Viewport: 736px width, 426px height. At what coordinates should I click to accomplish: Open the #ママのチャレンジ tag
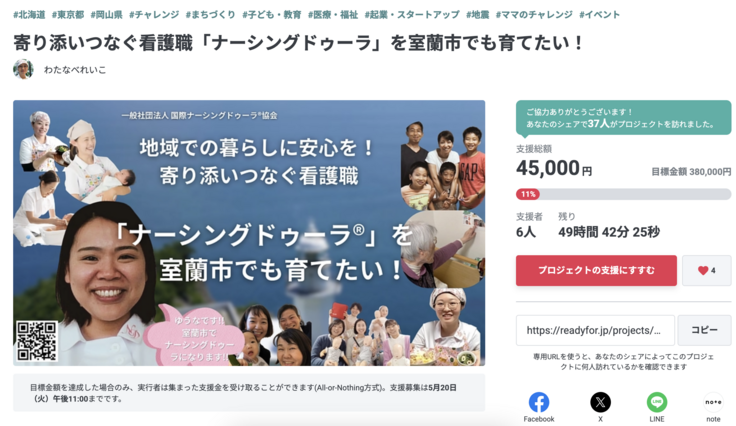pyautogui.click(x=534, y=15)
